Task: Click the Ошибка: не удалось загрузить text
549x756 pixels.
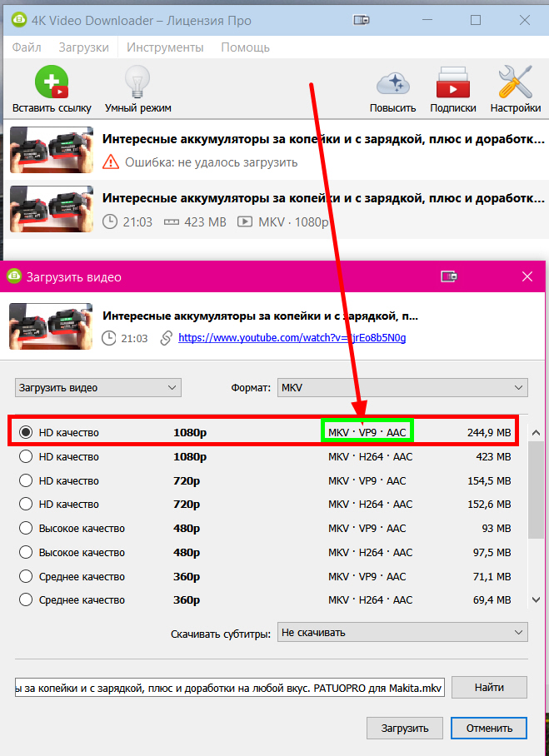Action: pyautogui.click(x=212, y=162)
